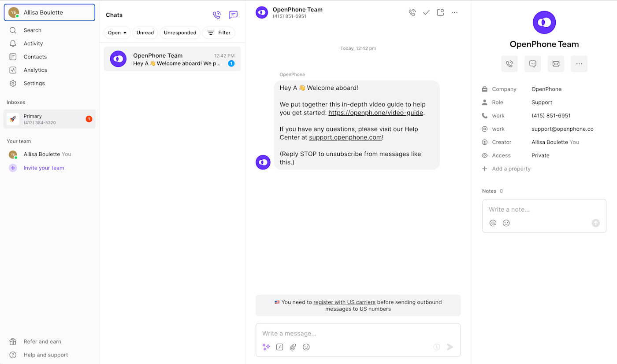
Task: Attach a file with paperclip icon
Action: 293,347
